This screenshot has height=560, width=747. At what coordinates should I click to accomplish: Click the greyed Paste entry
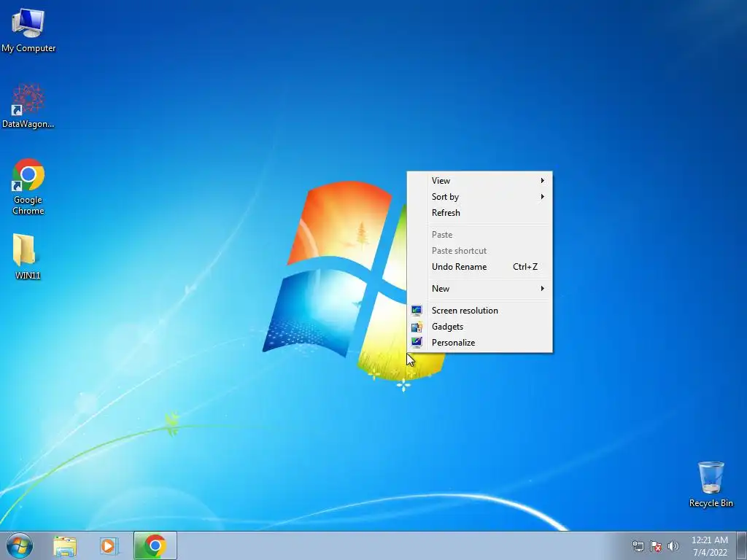[x=480, y=235]
